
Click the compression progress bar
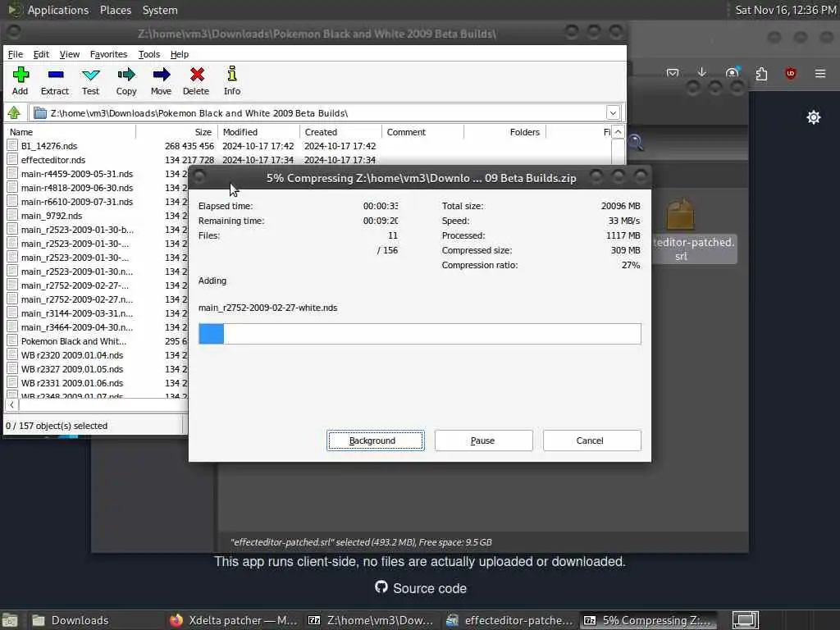tap(419, 334)
